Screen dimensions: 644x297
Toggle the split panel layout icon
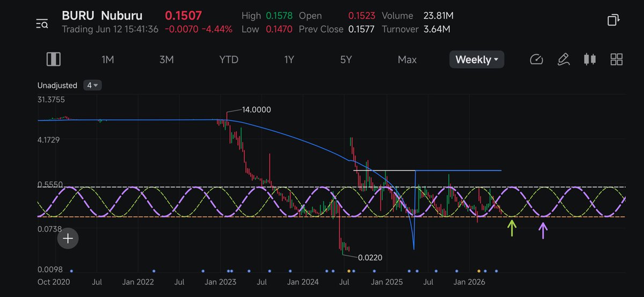click(53, 60)
